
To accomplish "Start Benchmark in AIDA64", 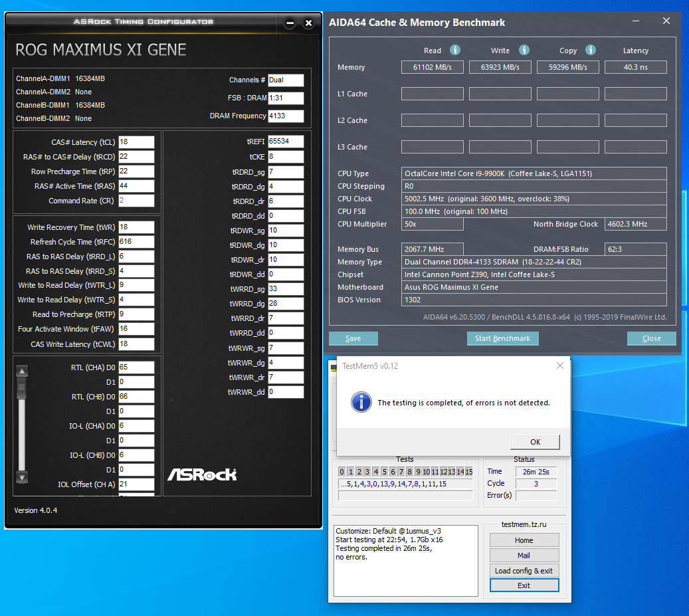I will coord(503,338).
